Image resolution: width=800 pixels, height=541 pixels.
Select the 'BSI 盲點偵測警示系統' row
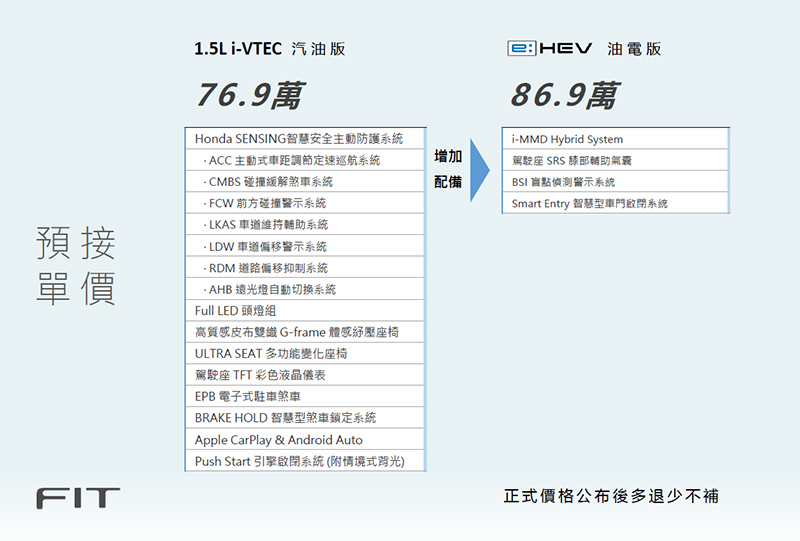coord(615,182)
